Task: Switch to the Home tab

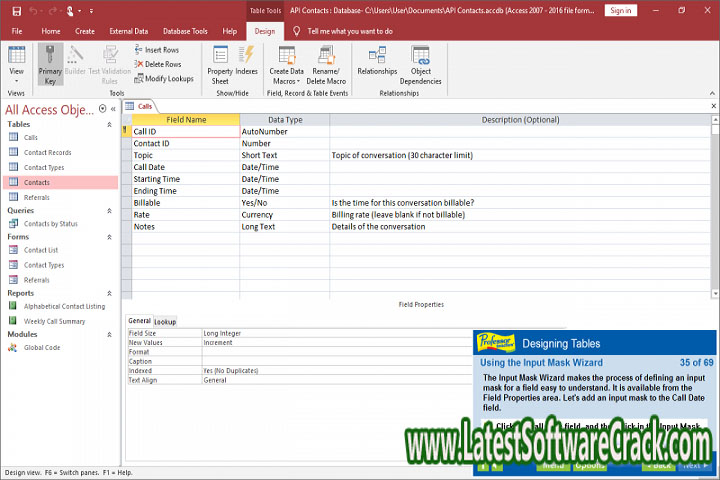Action: point(51,31)
